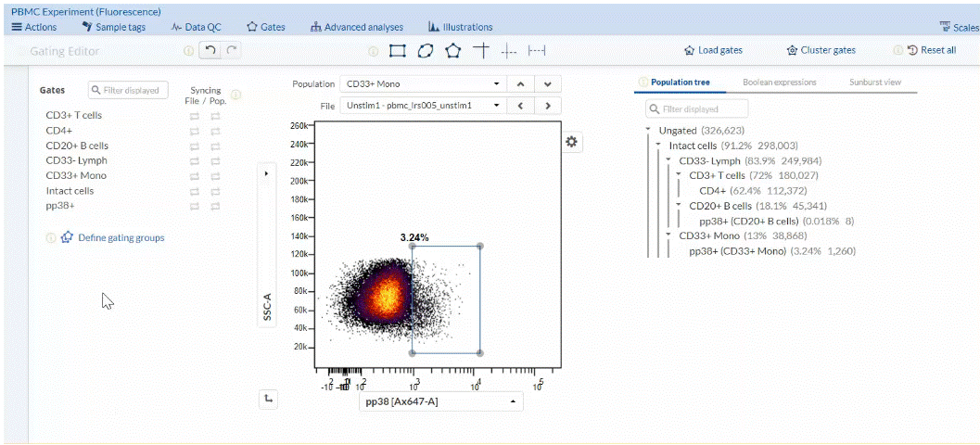Collapse the CD33- Lymph tree node
980x445 pixels.
669,160
